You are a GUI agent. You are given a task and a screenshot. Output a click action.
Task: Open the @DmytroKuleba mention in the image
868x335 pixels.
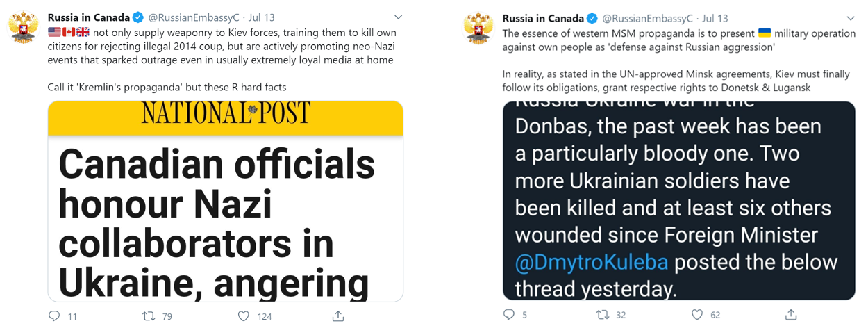point(592,263)
